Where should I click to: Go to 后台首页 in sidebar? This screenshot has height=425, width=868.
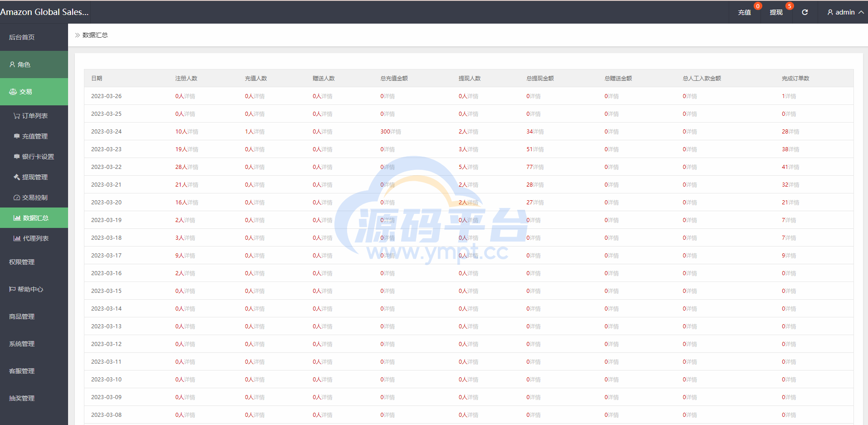pyautogui.click(x=34, y=37)
